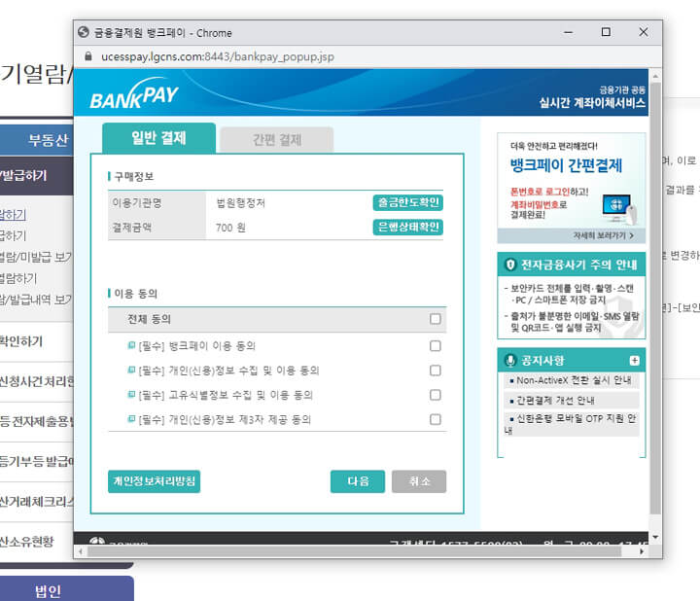Click the popup horizontal scrollbar thumb
700x601 pixels.
click(355, 551)
